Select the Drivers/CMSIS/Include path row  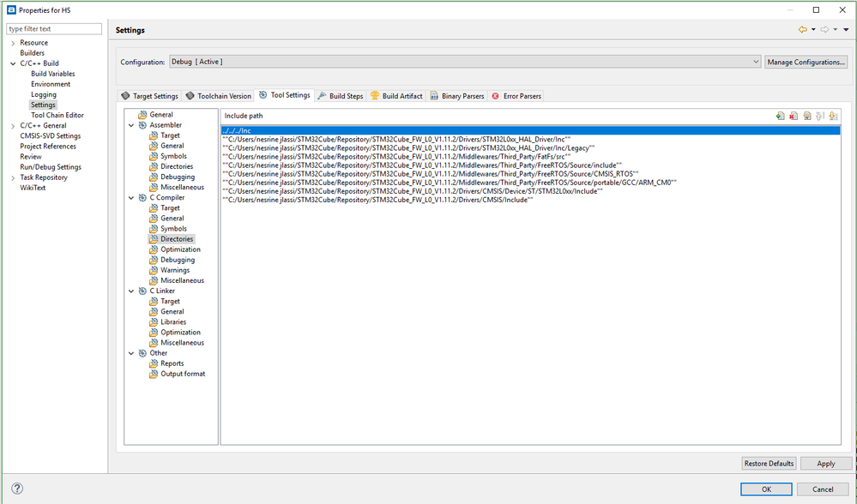point(530,200)
